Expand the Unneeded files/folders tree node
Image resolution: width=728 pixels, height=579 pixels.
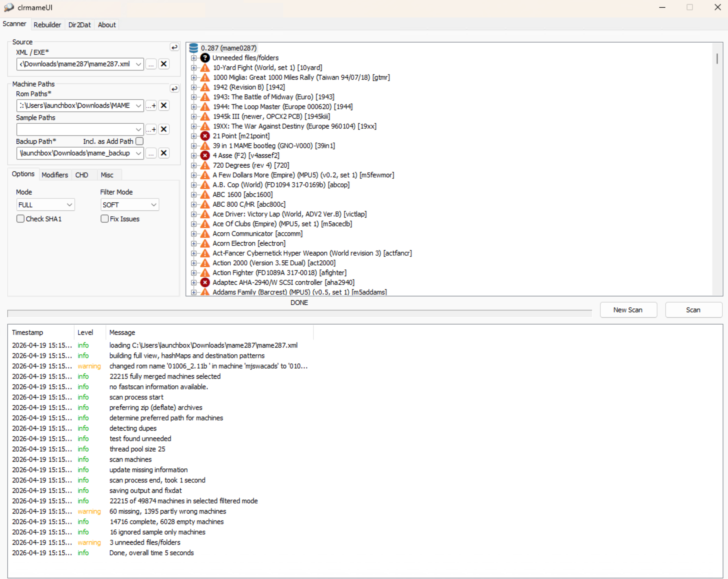tap(194, 58)
